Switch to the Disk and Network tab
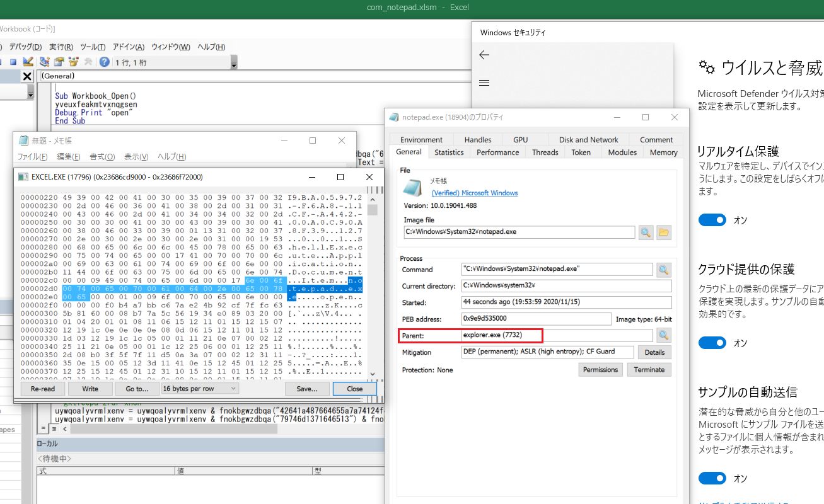 588,140
